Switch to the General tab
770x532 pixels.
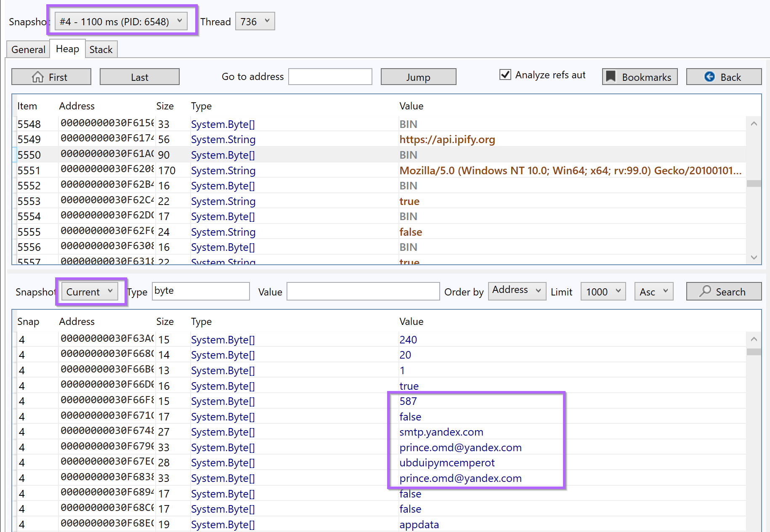28,49
